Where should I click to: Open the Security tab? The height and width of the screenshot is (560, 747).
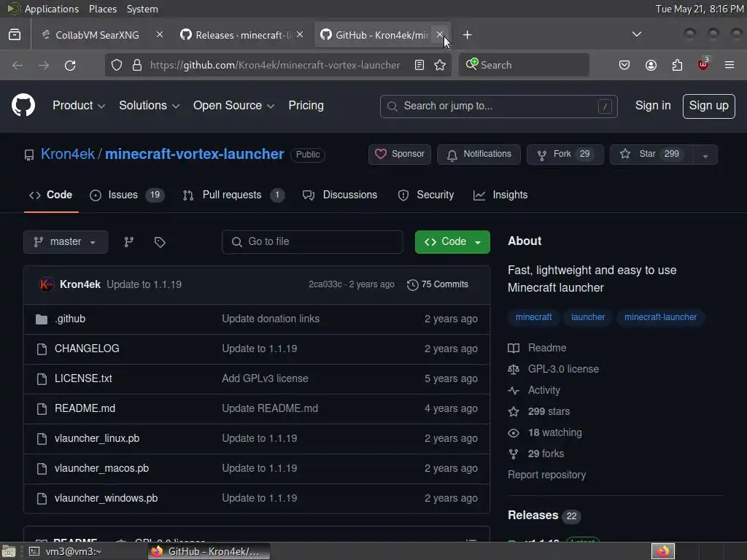(425, 195)
